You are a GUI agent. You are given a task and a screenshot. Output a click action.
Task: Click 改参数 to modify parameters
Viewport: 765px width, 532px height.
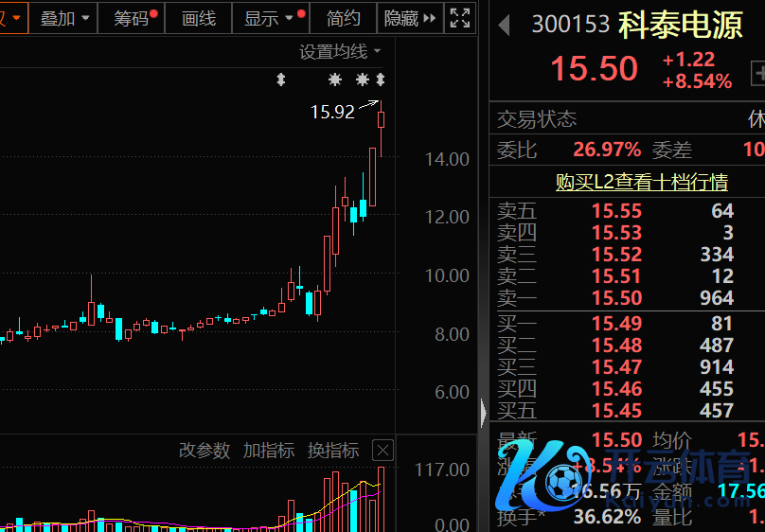[x=205, y=451]
